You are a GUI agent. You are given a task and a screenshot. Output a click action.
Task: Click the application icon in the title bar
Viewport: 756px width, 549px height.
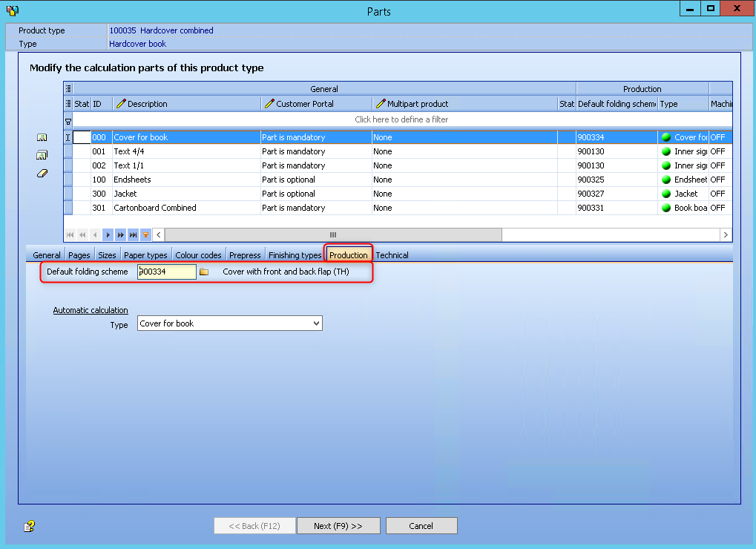click(x=13, y=10)
